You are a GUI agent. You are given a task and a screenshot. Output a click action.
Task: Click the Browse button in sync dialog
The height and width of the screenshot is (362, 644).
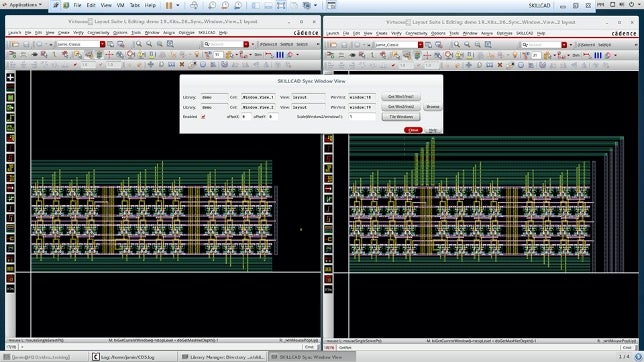click(432, 106)
